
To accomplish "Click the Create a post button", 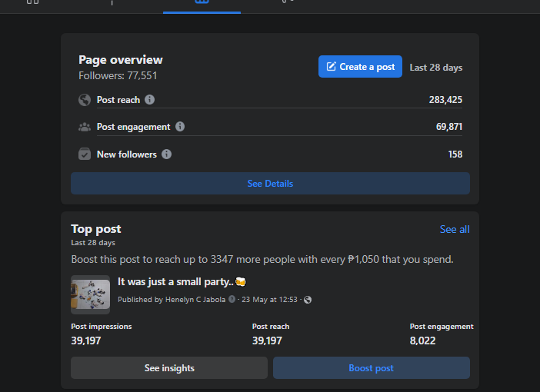I will (x=360, y=66).
